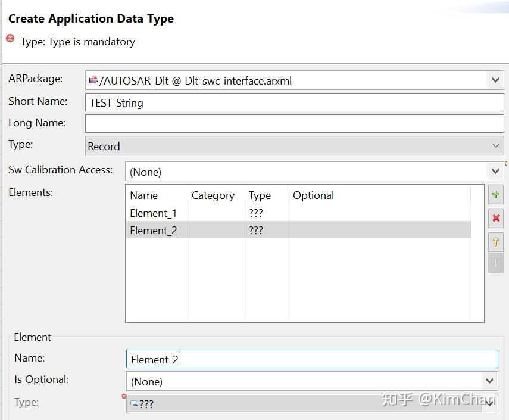Click the Long Name input field
The image size is (509, 420).
294,123
